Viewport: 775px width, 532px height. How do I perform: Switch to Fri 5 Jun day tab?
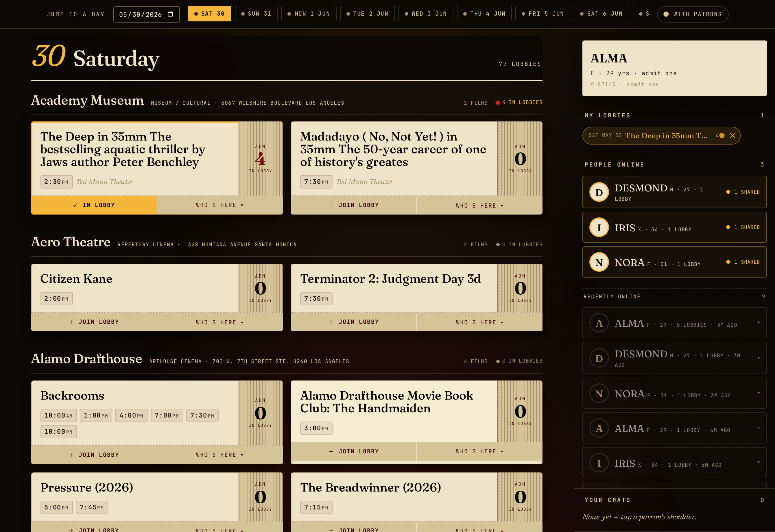pyautogui.click(x=542, y=14)
